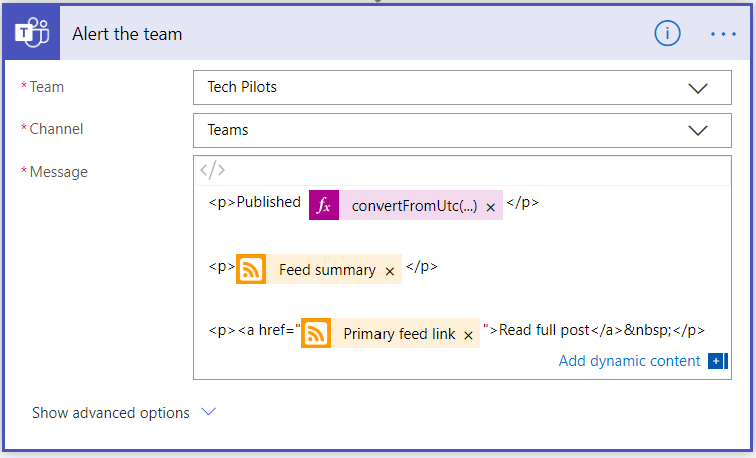Remove the Feed summary token
Image resolution: width=756 pixels, height=458 pixels.
[390, 270]
